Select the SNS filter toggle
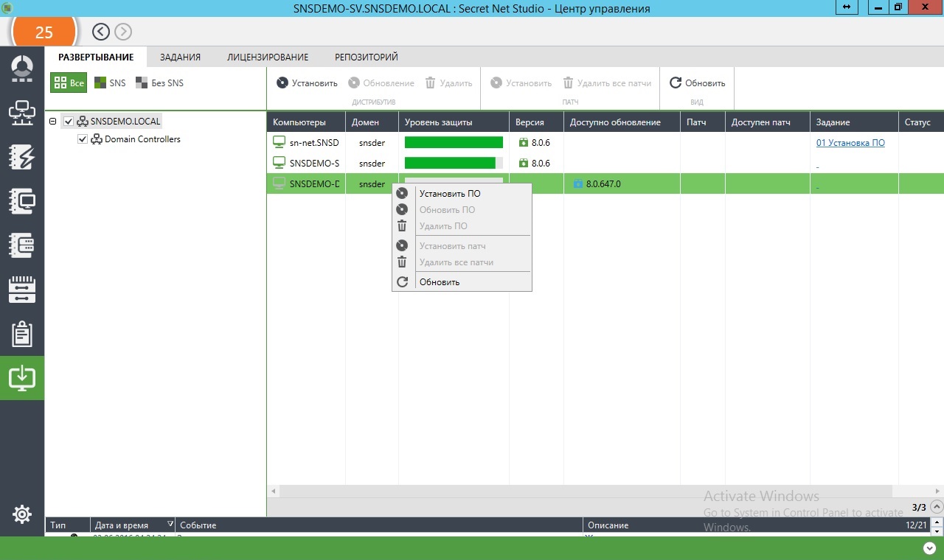The height and width of the screenshot is (560, 944). click(x=110, y=83)
